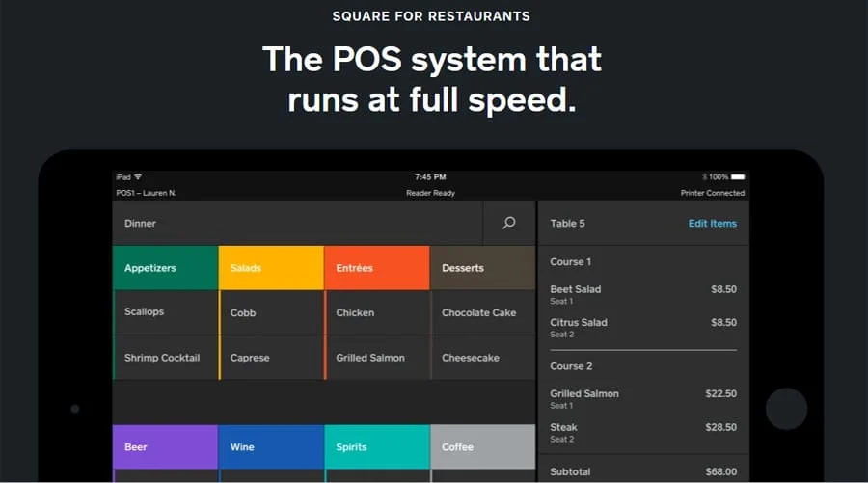This screenshot has height=483, width=868.
Task: Open the Spirits category tile
Action: point(377,447)
